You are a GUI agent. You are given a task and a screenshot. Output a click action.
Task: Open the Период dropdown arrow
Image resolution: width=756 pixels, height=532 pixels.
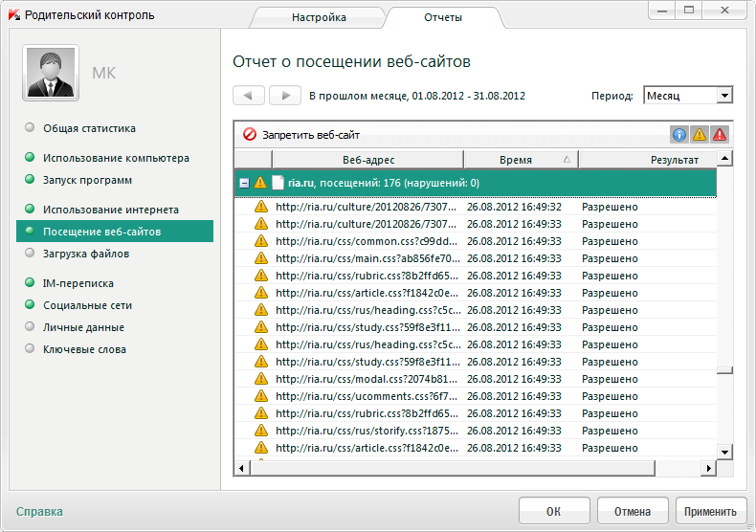(724, 96)
